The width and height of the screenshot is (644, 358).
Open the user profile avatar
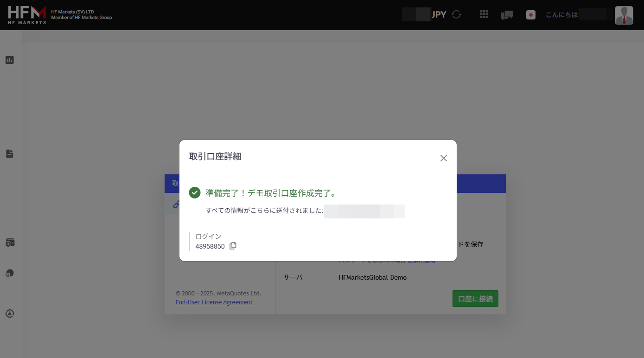(x=624, y=15)
